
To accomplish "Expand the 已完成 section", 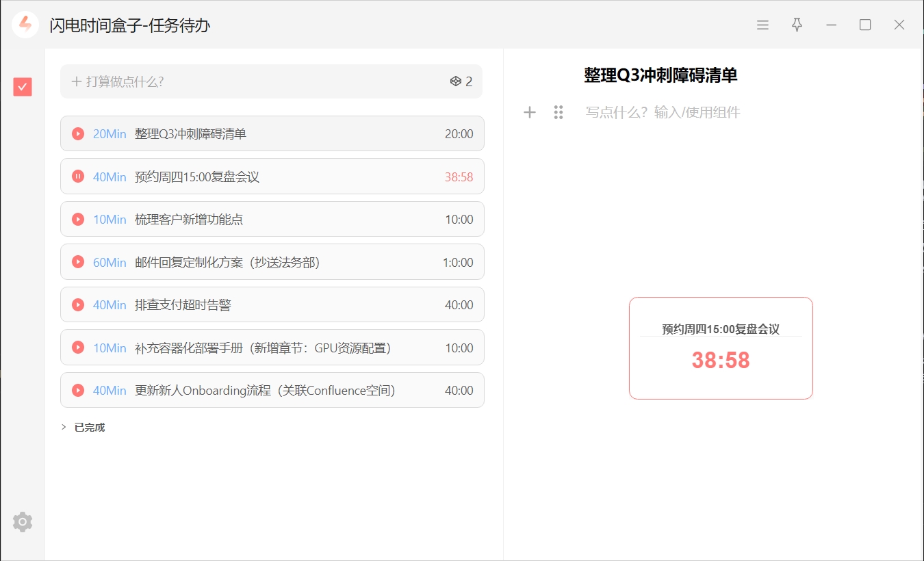I will [x=64, y=428].
